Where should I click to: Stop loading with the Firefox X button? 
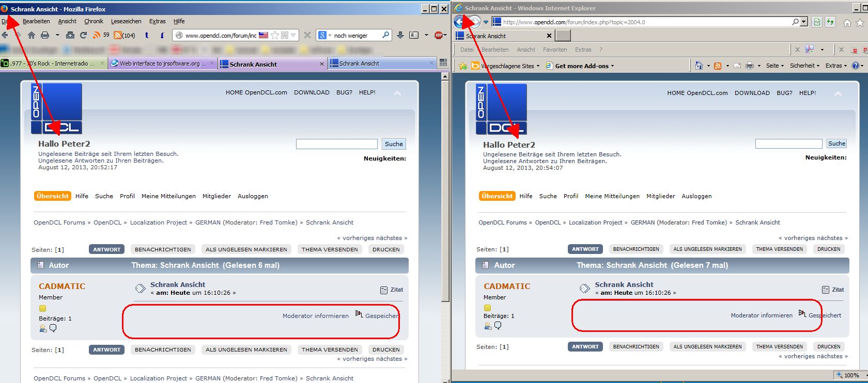(307, 35)
